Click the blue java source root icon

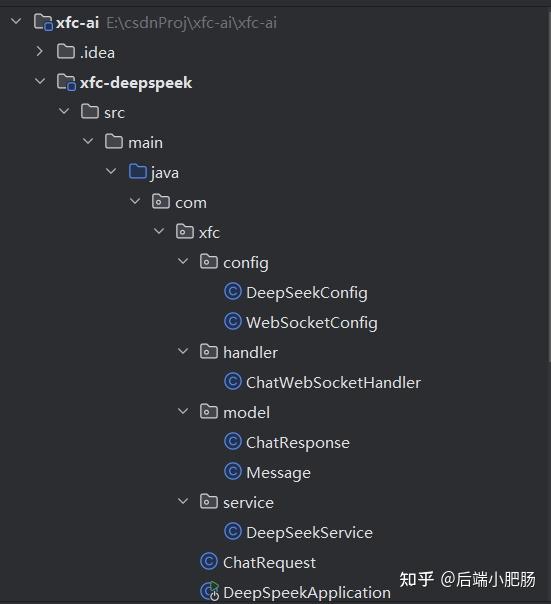click(138, 171)
